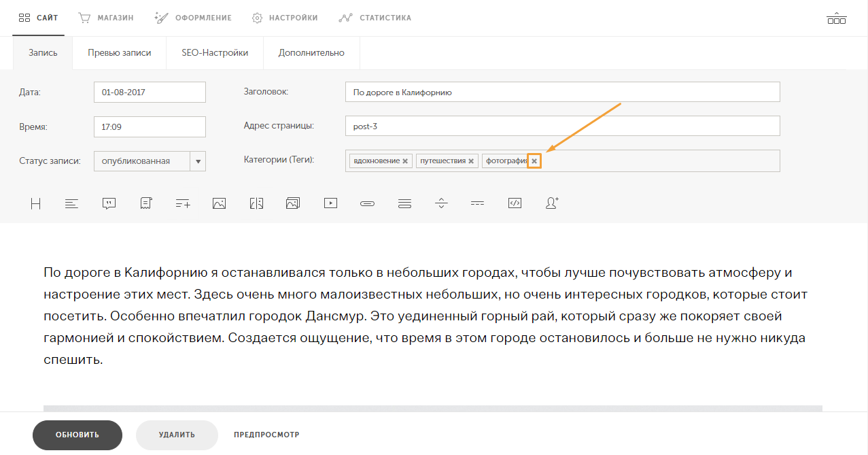This screenshot has height=455, width=868.
Task: Add gallery block icon
Action: point(293,203)
